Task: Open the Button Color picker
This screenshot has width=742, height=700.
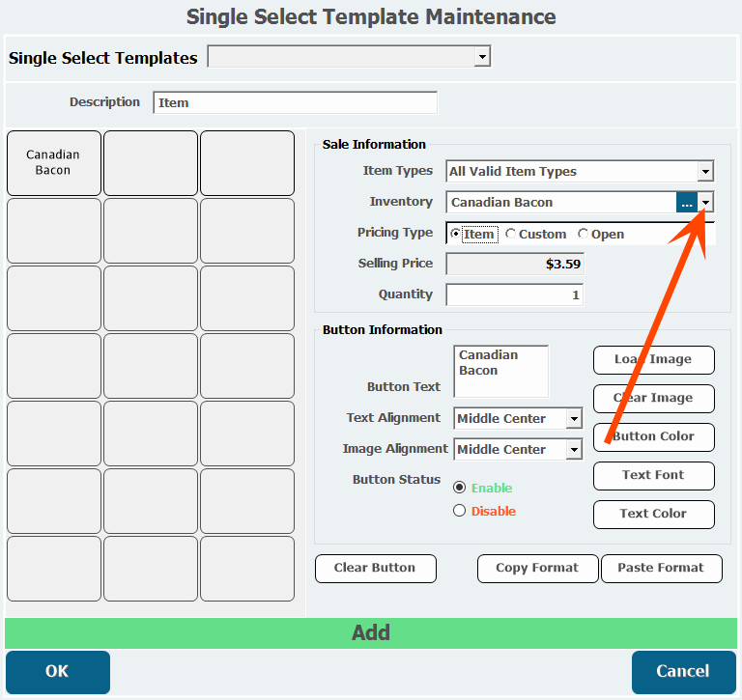Action: tap(653, 437)
